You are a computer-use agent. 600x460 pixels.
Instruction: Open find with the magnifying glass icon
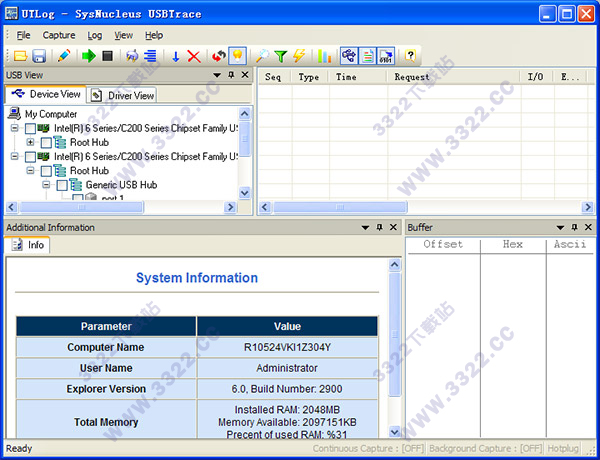[262, 56]
